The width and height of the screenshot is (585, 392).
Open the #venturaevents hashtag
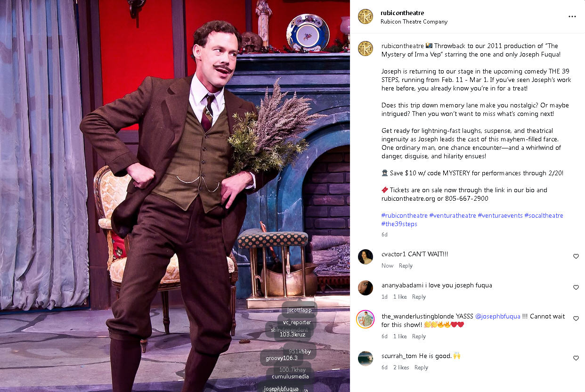point(500,215)
